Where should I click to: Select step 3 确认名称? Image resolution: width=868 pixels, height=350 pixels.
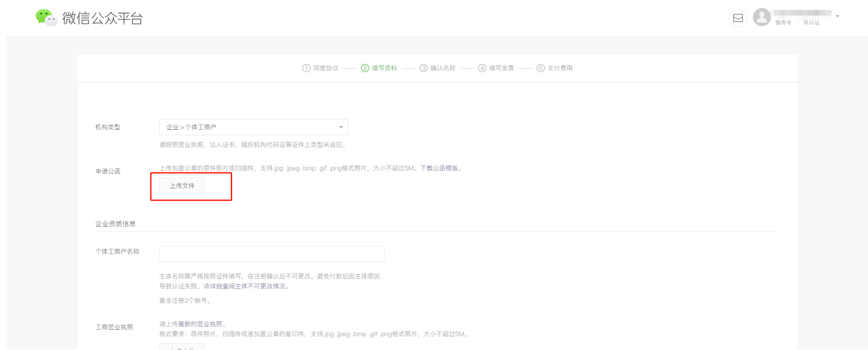[438, 68]
